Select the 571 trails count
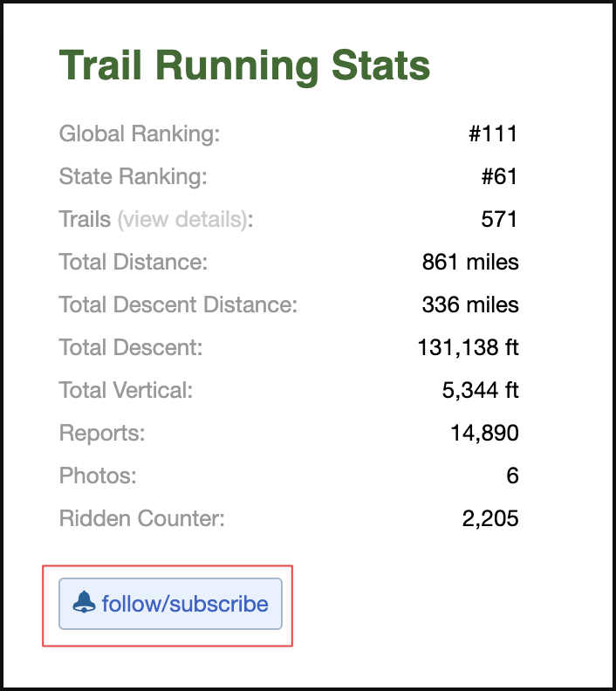 499,219
